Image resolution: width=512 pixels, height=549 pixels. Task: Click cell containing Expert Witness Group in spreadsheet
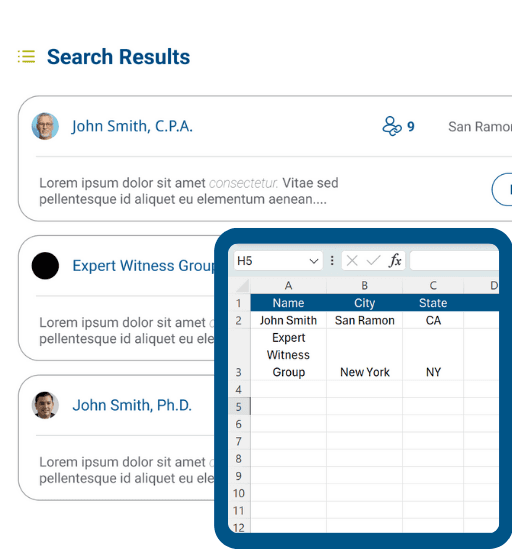tap(288, 355)
